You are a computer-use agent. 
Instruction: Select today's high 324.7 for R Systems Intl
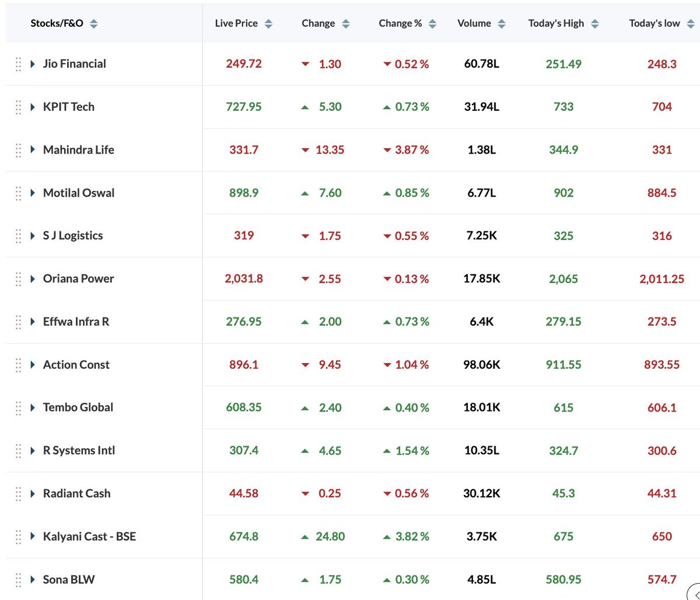coord(563,451)
